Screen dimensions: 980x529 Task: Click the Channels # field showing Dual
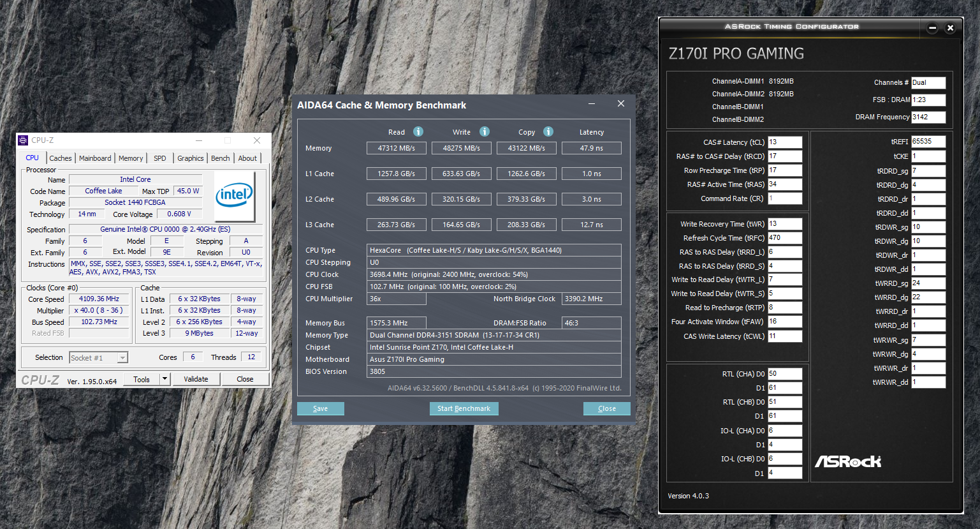tap(928, 83)
